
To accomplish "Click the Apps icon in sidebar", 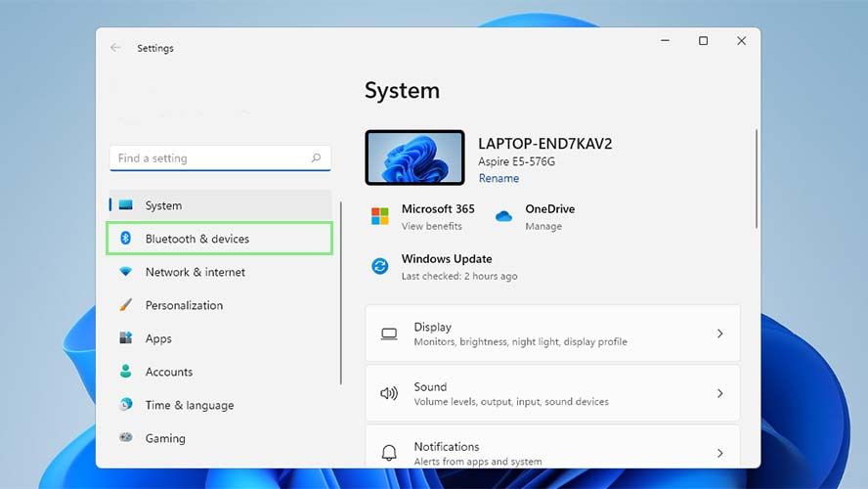I will coord(126,337).
